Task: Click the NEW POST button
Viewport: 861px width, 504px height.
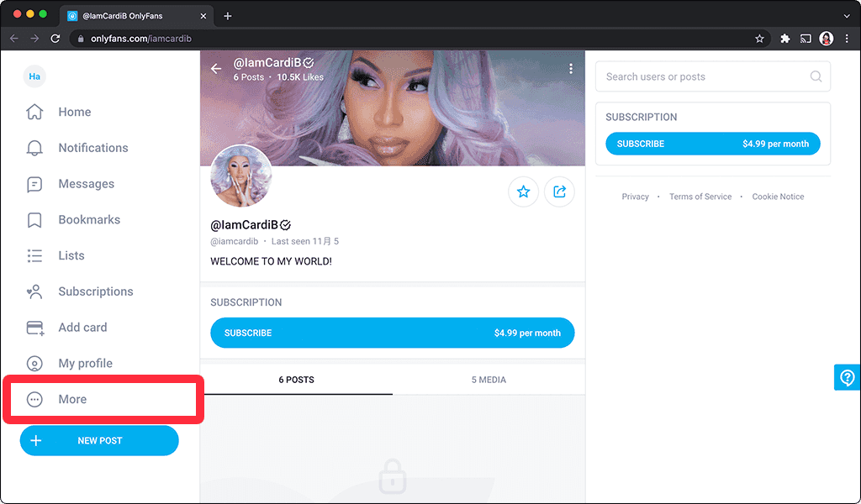Action: [99, 440]
